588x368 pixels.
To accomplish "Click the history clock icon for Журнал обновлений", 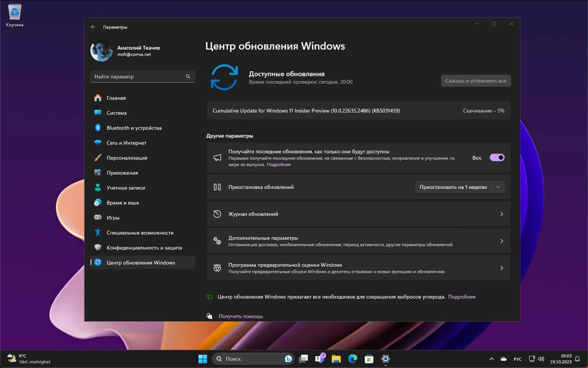I will tap(217, 214).
